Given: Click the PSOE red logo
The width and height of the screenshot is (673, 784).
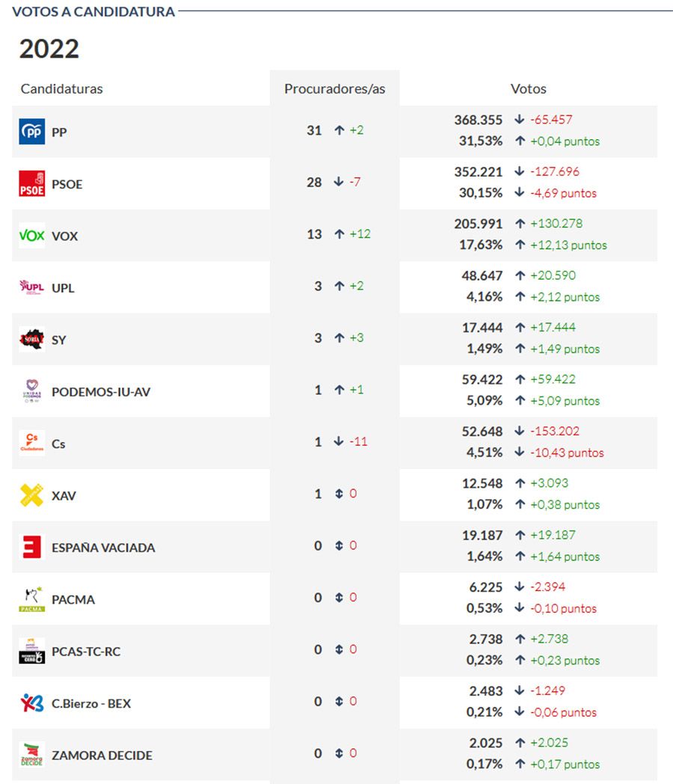Looking at the screenshot, I should coord(32,184).
